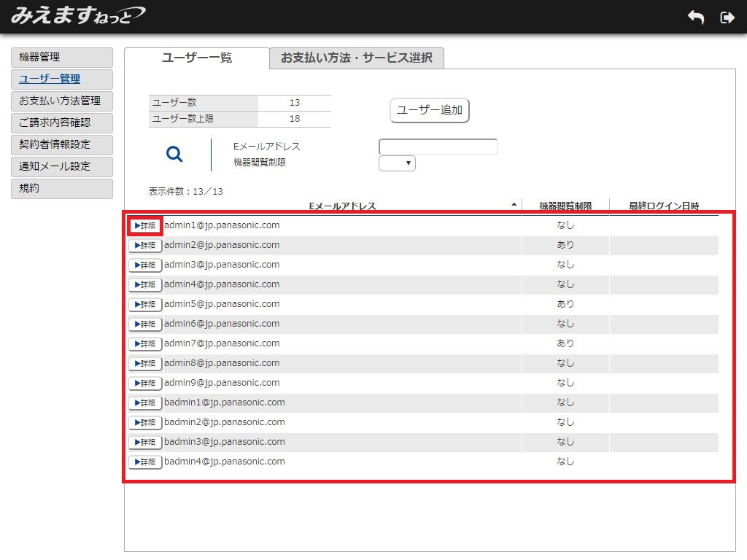Click the ユーザー追加 button
Screen dimensions: 747x560
[430, 110]
